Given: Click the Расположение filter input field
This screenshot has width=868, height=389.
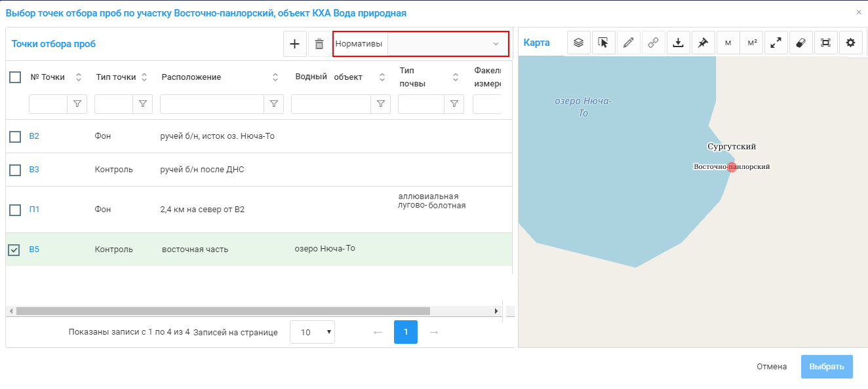Looking at the screenshot, I should pos(212,103).
